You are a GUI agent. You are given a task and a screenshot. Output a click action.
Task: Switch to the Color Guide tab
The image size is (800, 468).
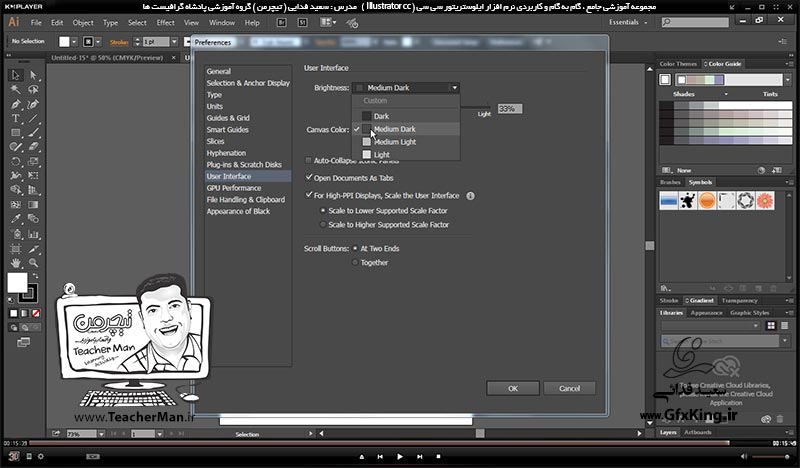coord(723,64)
